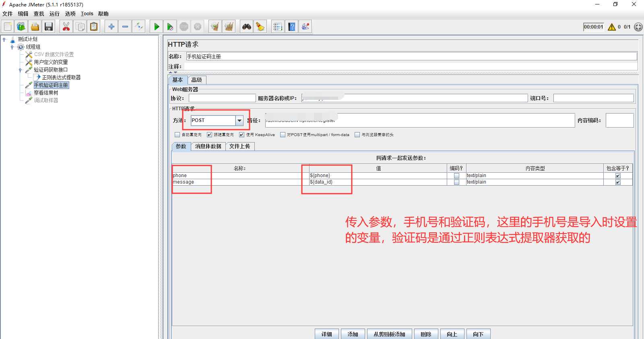This screenshot has width=644, height=339.
Task: Open the 文件 menu
Action: [x=8, y=14]
